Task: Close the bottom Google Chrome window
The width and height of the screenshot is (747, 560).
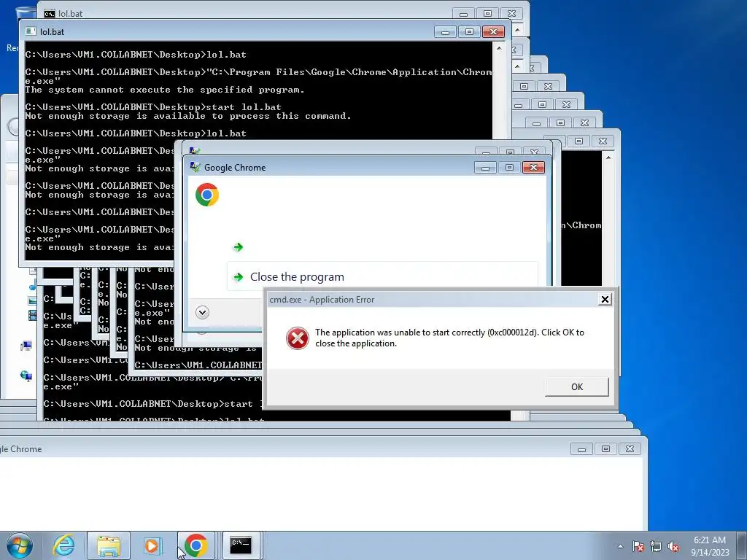Action: click(x=630, y=448)
